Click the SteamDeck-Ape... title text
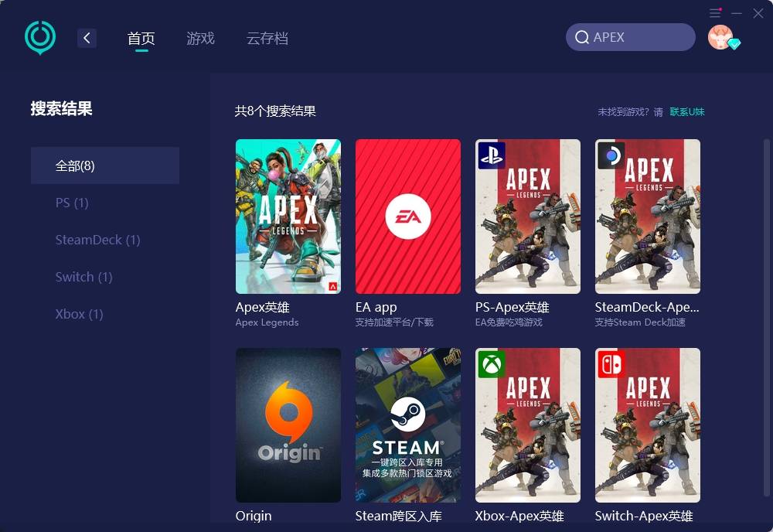 [647, 307]
